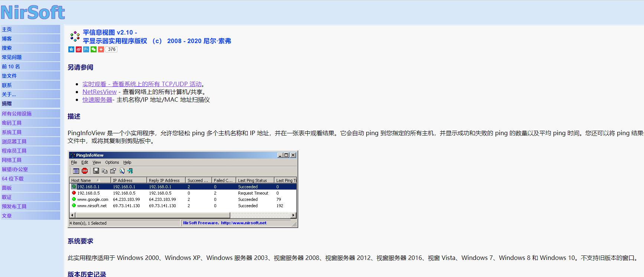The width and height of the screenshot is (644, 277).
Task: Click the NirSoft logo in the header
Action: click(x=33, y=12)
